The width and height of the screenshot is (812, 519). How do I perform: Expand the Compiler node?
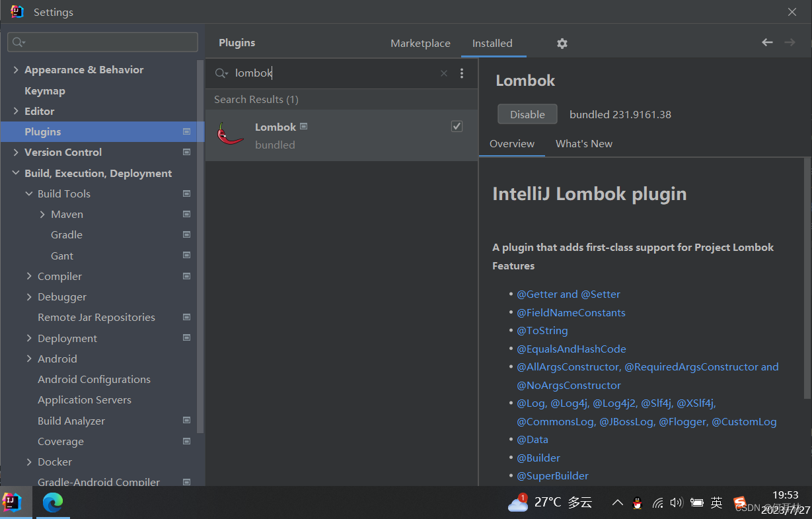point(29,277)
